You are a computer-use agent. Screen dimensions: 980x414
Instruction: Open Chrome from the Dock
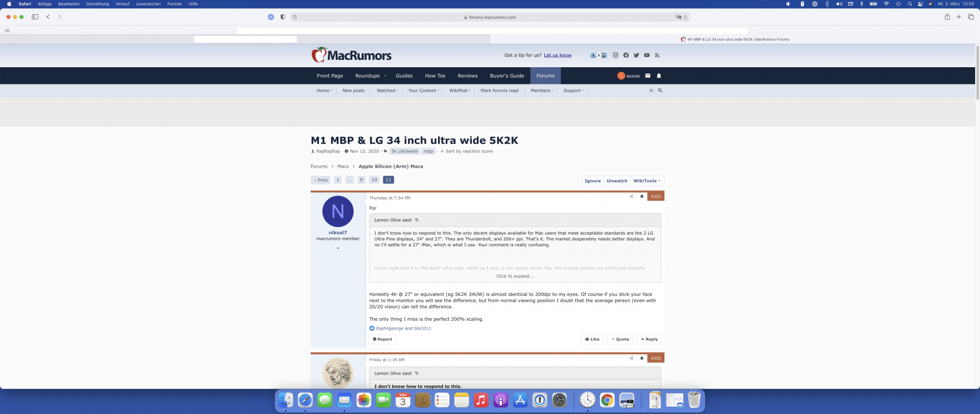607,400
